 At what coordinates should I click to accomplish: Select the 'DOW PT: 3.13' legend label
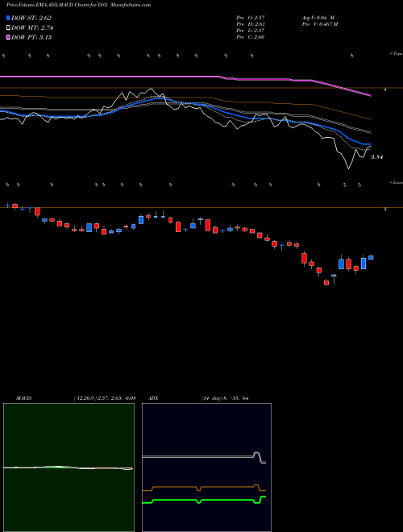(31, 37)
